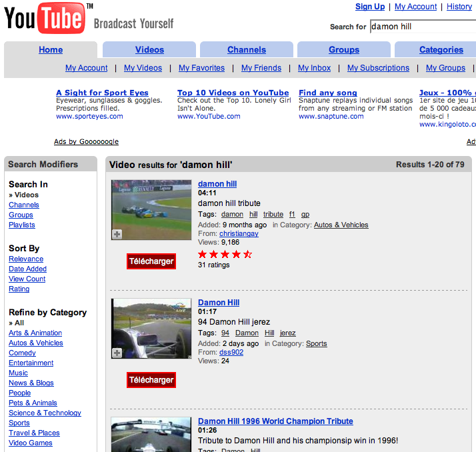Click the 'Ads by Goooooogle' link
This screenshot has width=476, height=452.
click(x=86, y=141)
